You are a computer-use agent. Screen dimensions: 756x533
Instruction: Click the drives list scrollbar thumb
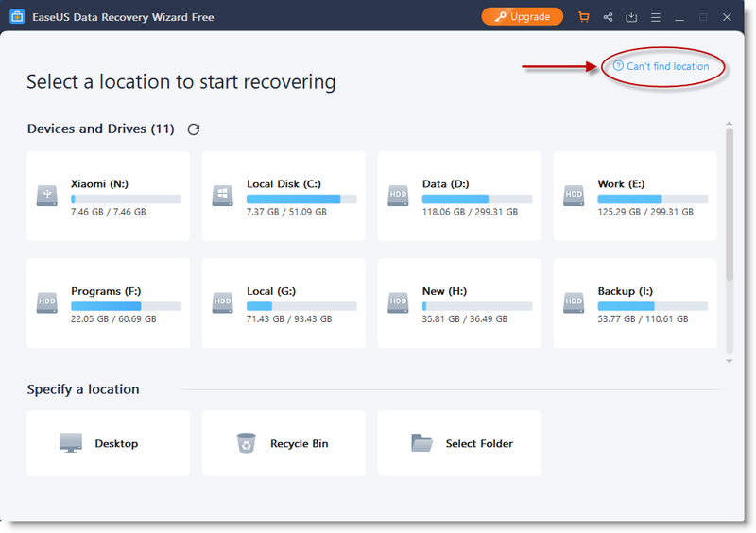tap(729, 204)
